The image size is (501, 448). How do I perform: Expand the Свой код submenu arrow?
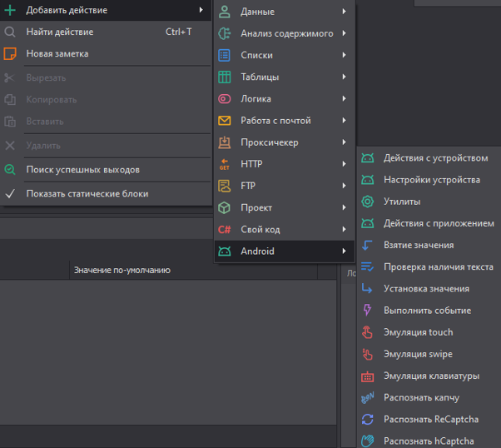pos(344,229)
